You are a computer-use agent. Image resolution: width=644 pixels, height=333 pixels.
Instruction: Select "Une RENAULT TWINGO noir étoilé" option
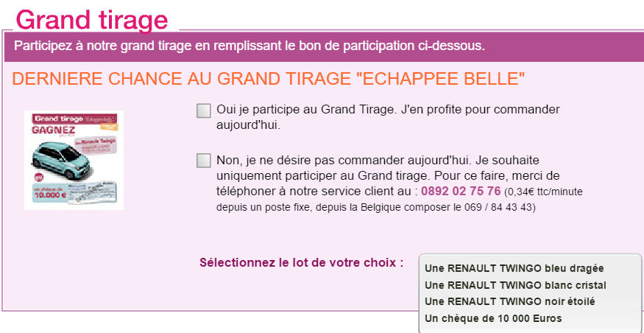510,301
